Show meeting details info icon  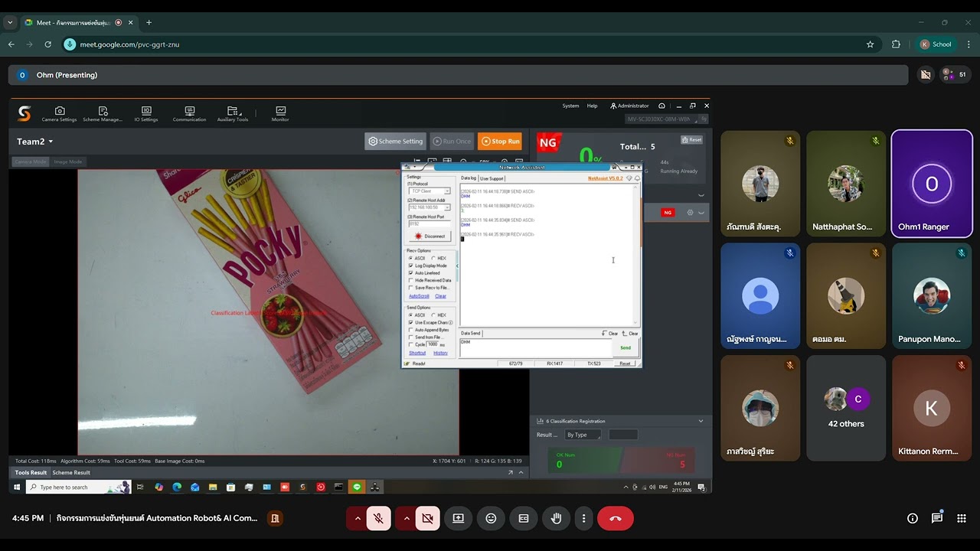click(x=913, y=518)
